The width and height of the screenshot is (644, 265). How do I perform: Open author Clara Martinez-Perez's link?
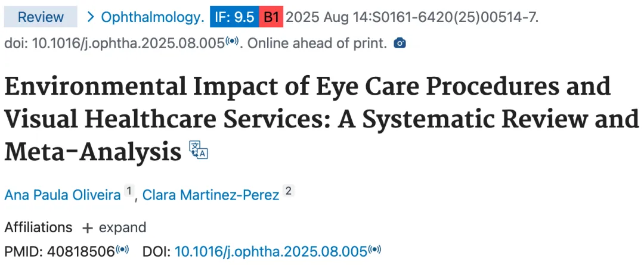pyautogui.click(x=210, y=195)
